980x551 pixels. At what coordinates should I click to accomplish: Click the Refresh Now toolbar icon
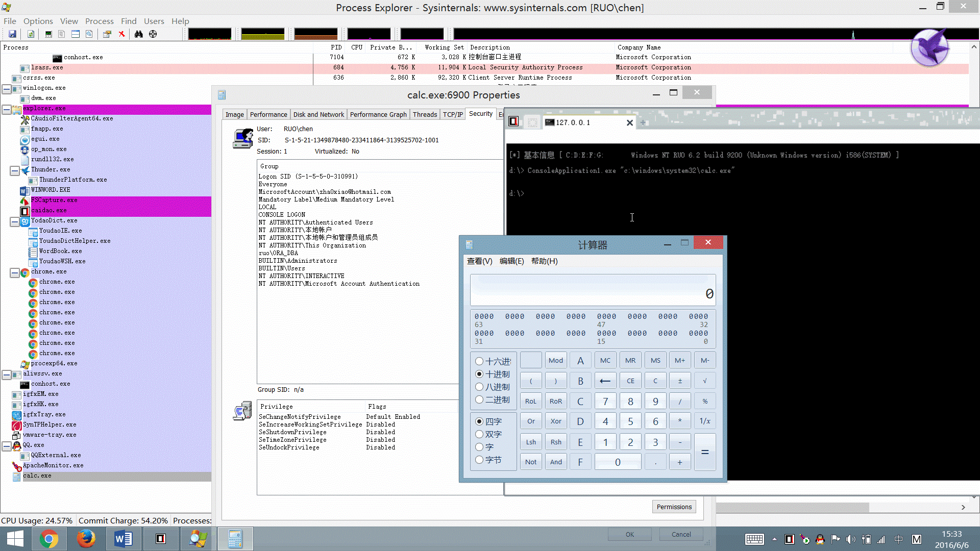tap(31, 34)
